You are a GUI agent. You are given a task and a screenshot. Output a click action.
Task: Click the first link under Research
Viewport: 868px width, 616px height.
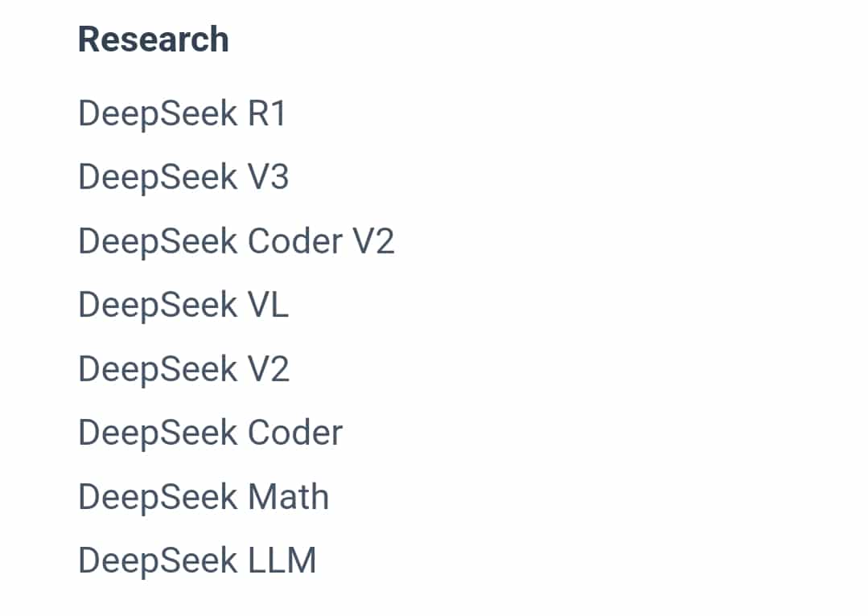(182, 113)
